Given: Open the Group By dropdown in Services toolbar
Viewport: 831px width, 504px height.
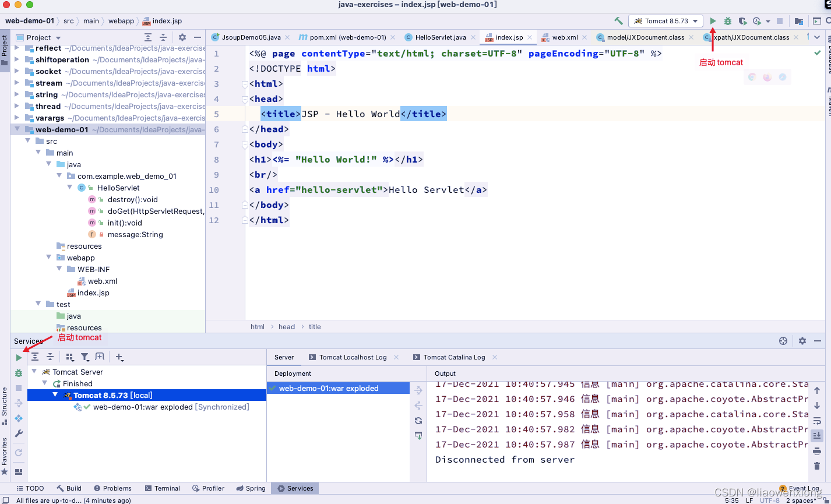Looking at the screenshot, I should click(70, 357).
